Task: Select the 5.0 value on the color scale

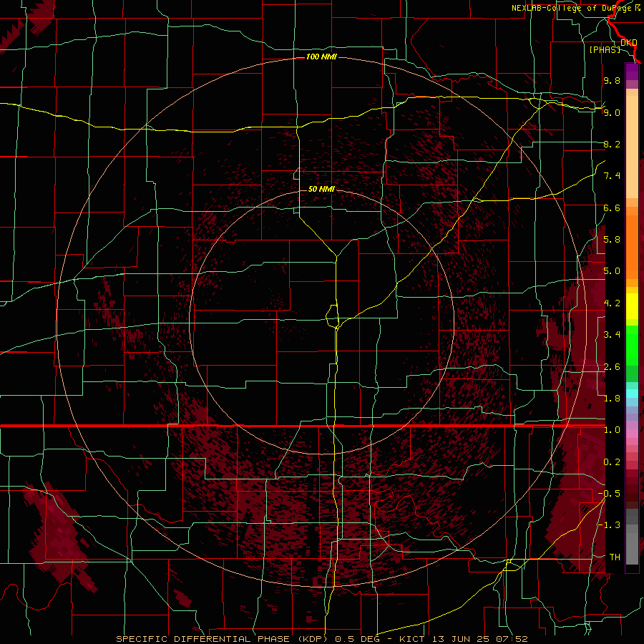Action: tap(612, 271)
